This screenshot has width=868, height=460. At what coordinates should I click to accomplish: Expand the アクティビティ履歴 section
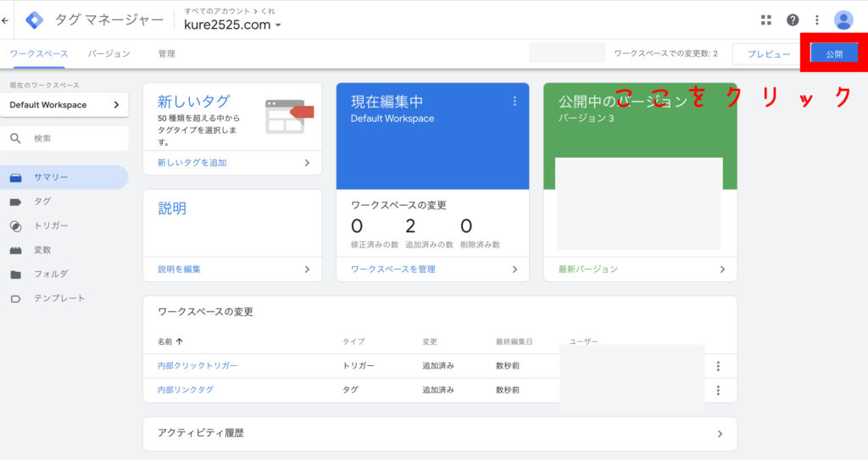[x=440, y=434]
